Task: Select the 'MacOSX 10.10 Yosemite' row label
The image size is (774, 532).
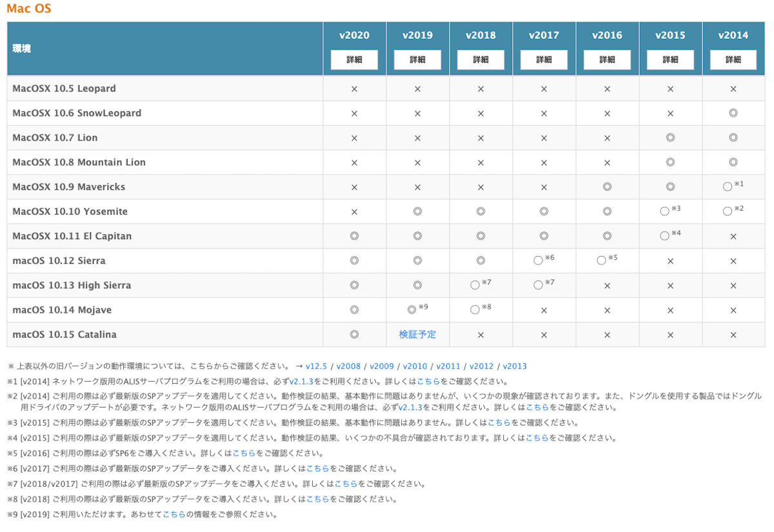Action: coord(70,212)
